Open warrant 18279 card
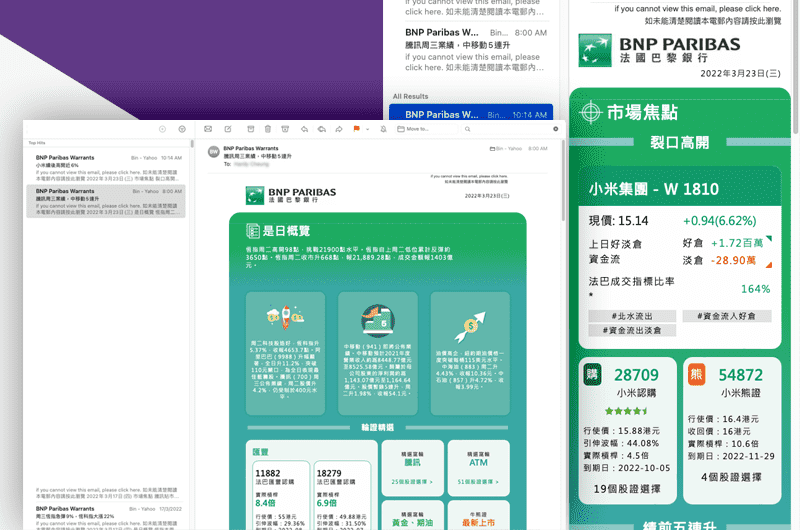Screen dimensions: 800x530 342,495
